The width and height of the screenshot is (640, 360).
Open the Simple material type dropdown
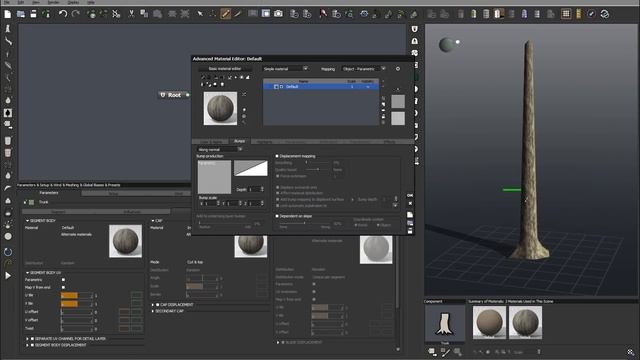(285, 69)
